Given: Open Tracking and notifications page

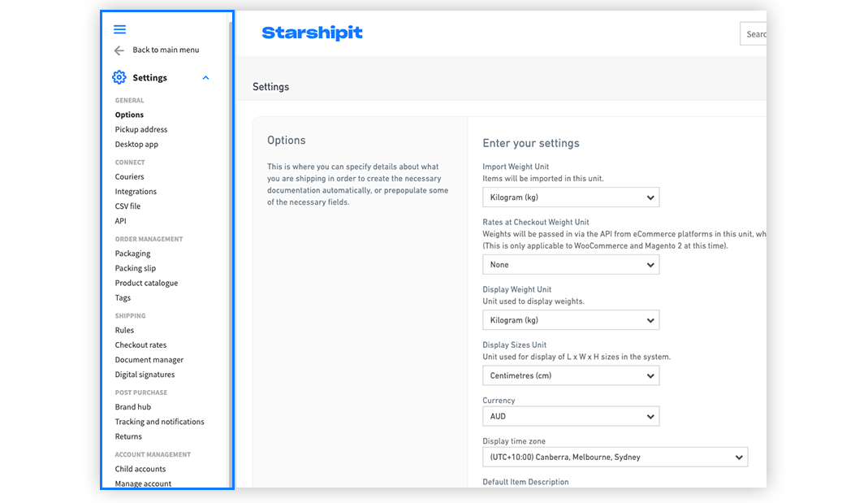Looking at the screenshot, I should 159,422.
